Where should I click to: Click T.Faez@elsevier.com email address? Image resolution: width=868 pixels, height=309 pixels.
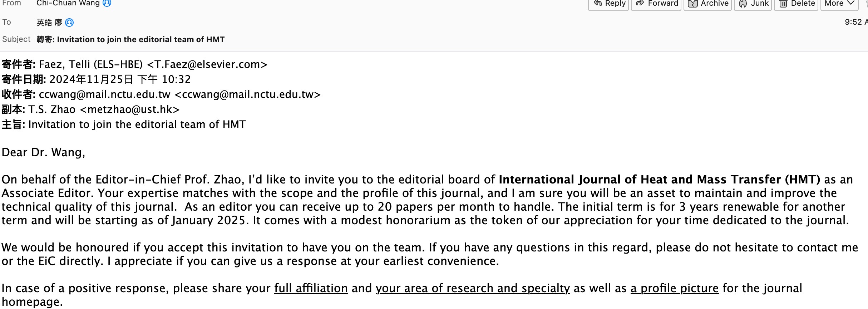coord(207,65)
